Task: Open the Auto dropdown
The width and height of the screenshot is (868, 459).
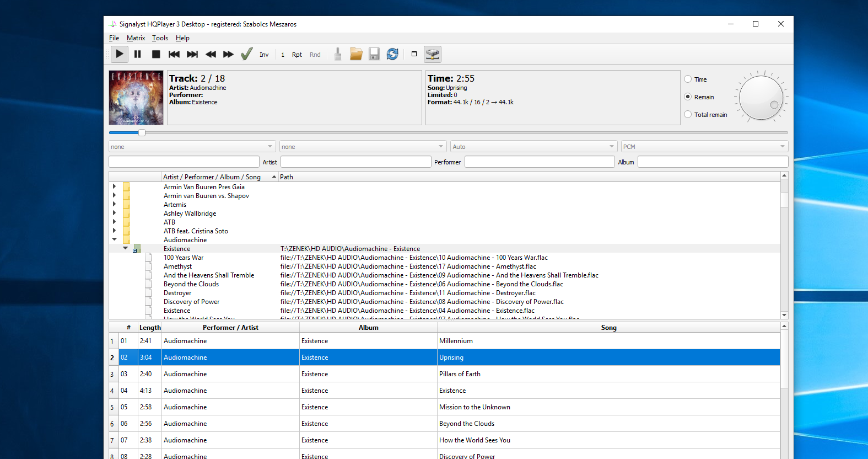Action: (x=533, y=147)
